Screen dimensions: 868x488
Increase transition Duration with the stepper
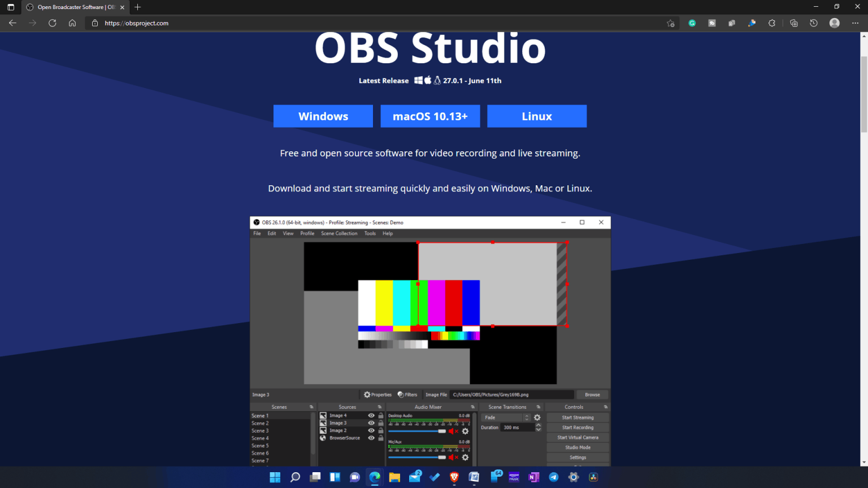coord(538,425)
